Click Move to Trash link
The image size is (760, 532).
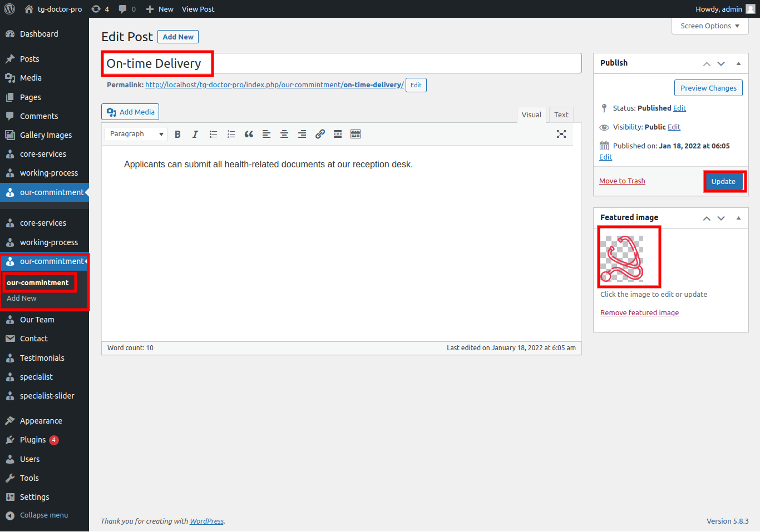(622, 181)
